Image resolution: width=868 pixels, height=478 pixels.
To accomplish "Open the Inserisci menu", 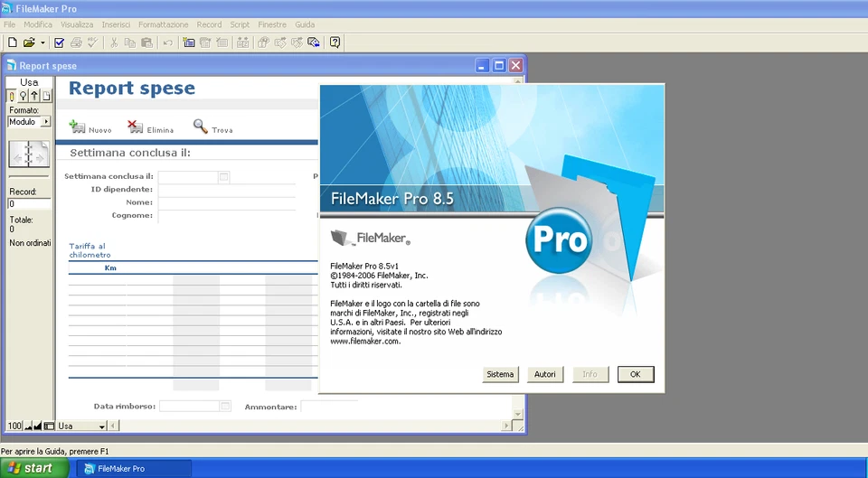I will 117,24.
